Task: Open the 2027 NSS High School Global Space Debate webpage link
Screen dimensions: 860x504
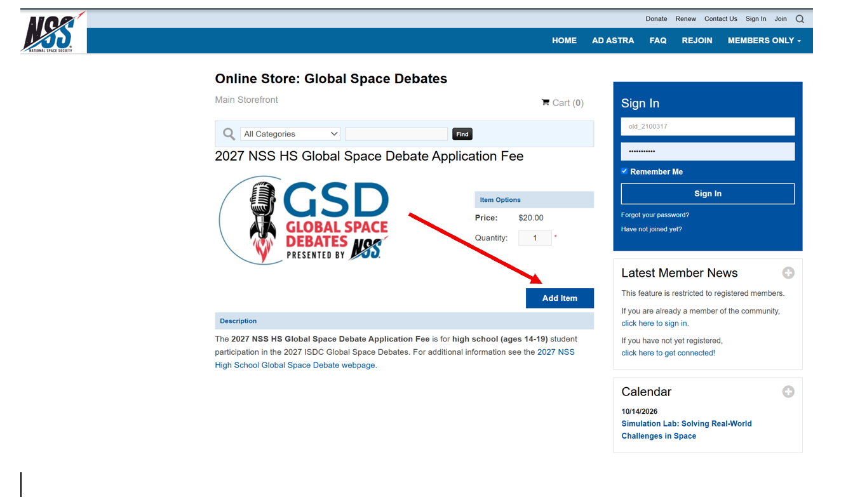Action: point(395,359)
